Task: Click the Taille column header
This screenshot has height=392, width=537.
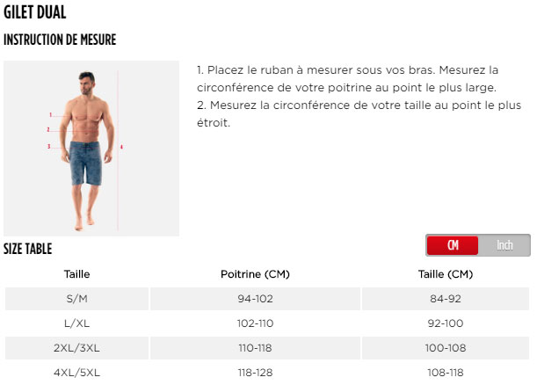Action: [x=77, y=274]
